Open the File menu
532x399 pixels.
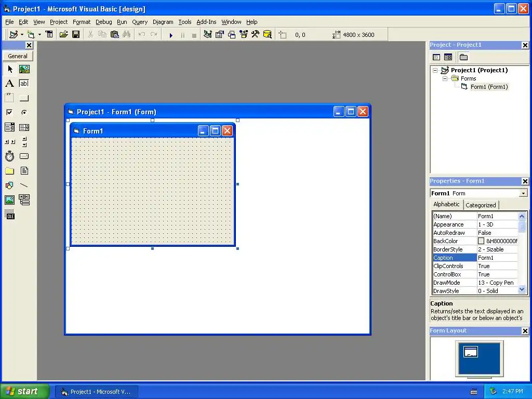pos(9,22)
